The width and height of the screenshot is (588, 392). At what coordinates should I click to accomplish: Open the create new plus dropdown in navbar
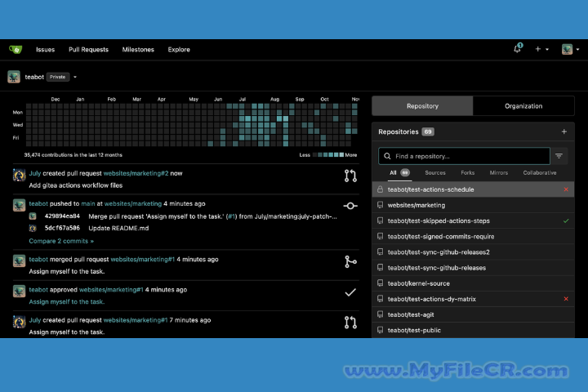click(x=541, y=49)
